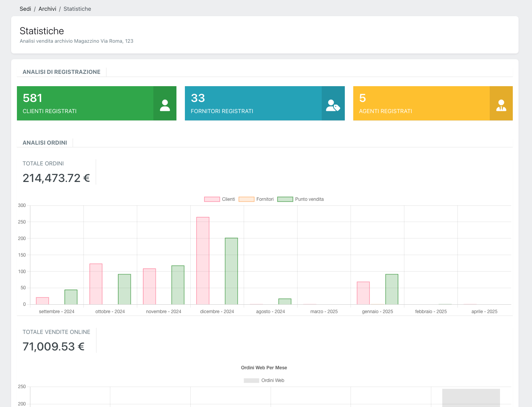532x407 pixels.
Task: Click the Statistiche page heading
Action: (42, 31)
